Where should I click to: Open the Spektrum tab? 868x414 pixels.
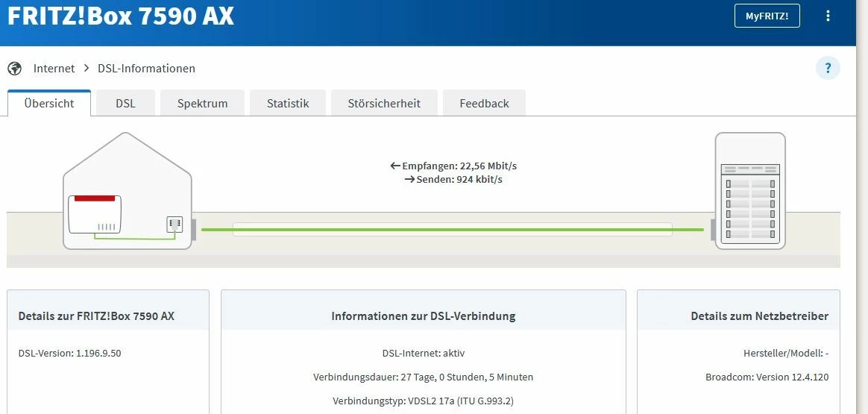click(203, 104)
